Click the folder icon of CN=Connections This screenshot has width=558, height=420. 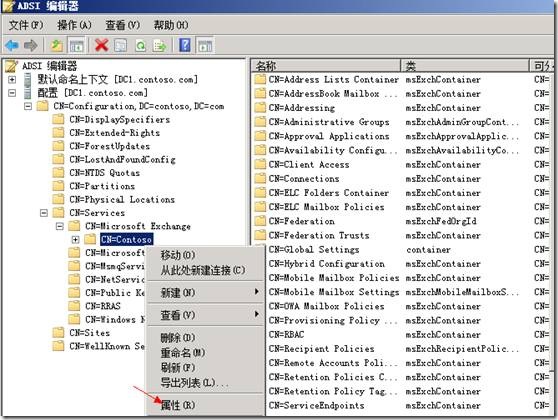(260, 179)
